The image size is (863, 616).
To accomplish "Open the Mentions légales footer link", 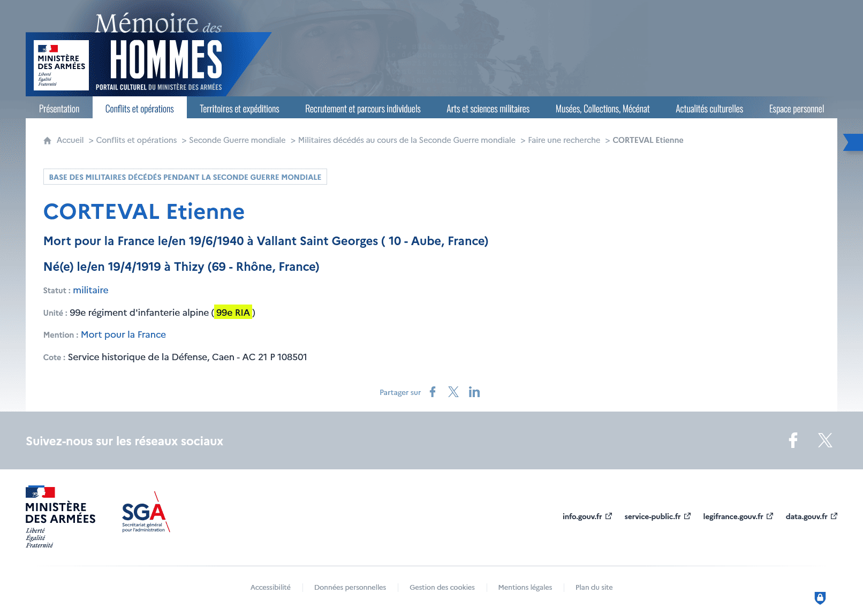I will pos(525,587).
